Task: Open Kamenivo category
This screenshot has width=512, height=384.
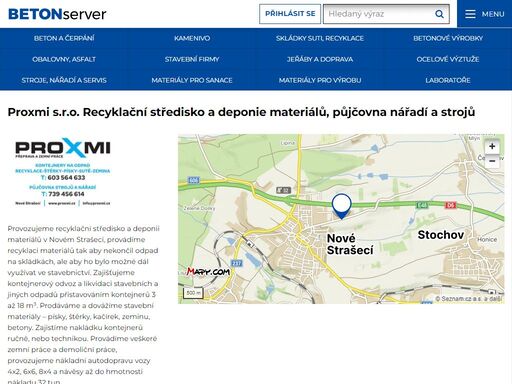Action: 192,38
